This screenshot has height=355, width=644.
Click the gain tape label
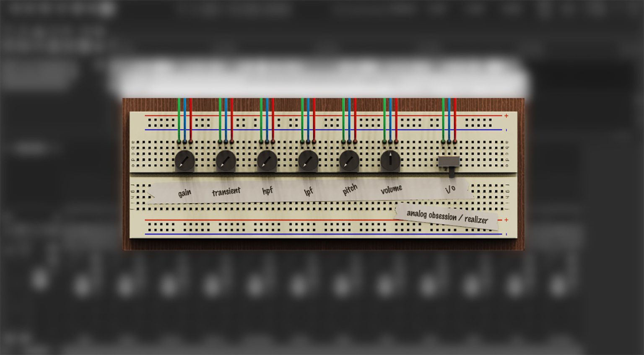[184, 193]
